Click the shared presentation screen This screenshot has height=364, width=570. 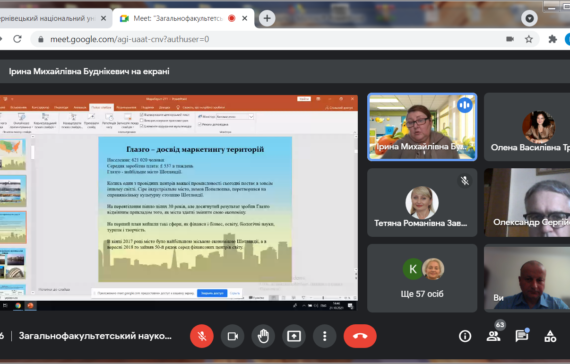tap(178, 202)
